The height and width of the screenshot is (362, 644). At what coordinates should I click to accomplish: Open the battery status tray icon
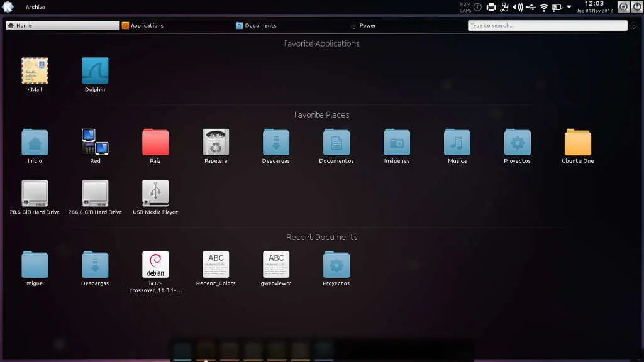pyautogui.click(x=557, y=8)
